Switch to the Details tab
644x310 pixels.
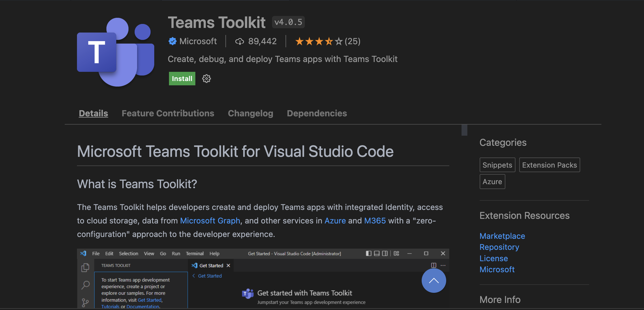94,113
